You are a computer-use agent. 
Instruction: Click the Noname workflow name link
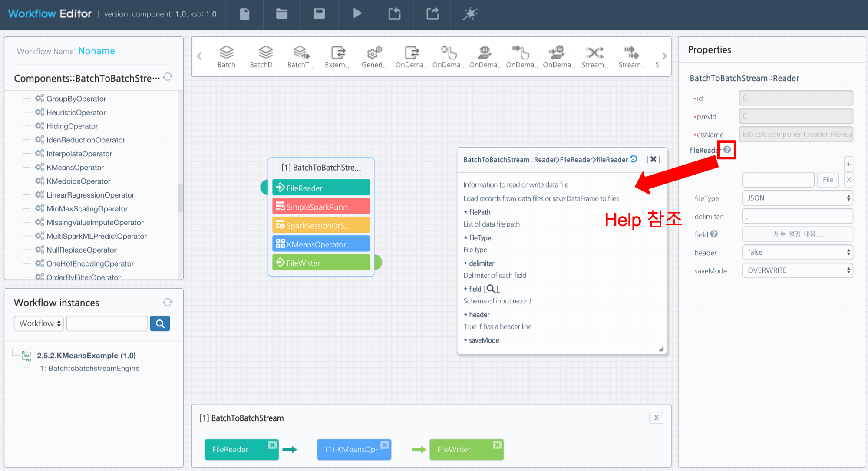pos(96,51)
